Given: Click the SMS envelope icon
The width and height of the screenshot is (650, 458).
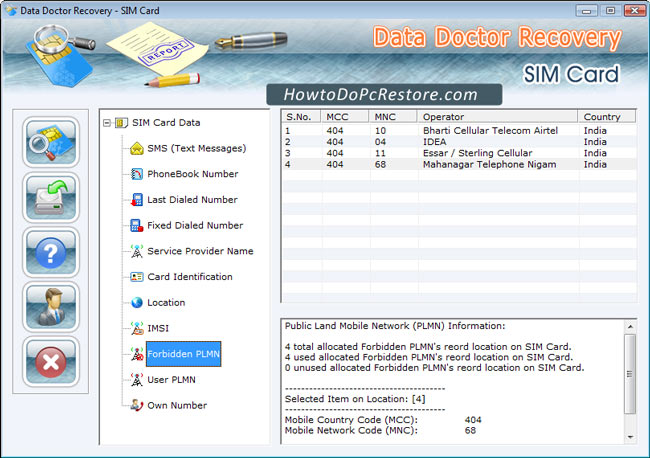Looking at the screenshot, I should coord(137,148).
